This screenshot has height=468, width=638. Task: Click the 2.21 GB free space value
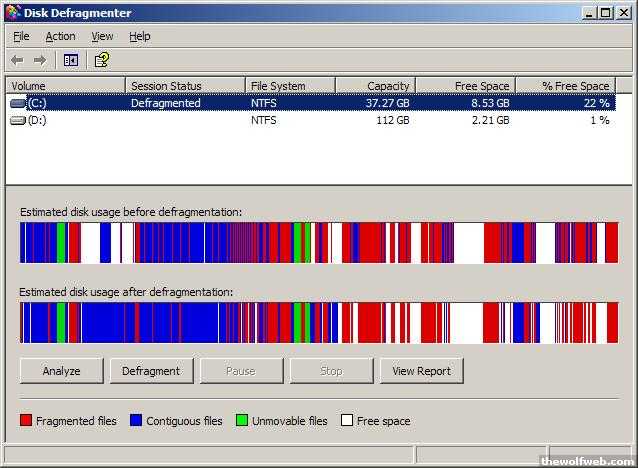click(491, 120)
